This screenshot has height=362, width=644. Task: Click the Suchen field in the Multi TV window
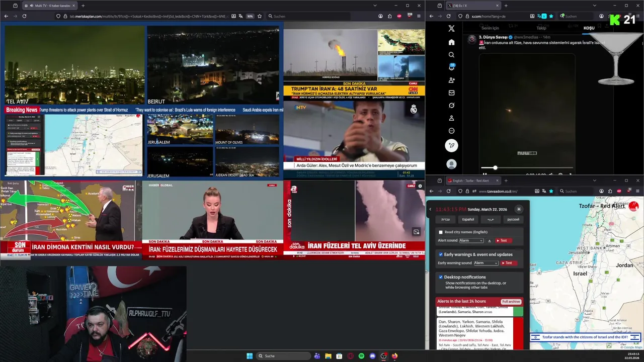308,16
